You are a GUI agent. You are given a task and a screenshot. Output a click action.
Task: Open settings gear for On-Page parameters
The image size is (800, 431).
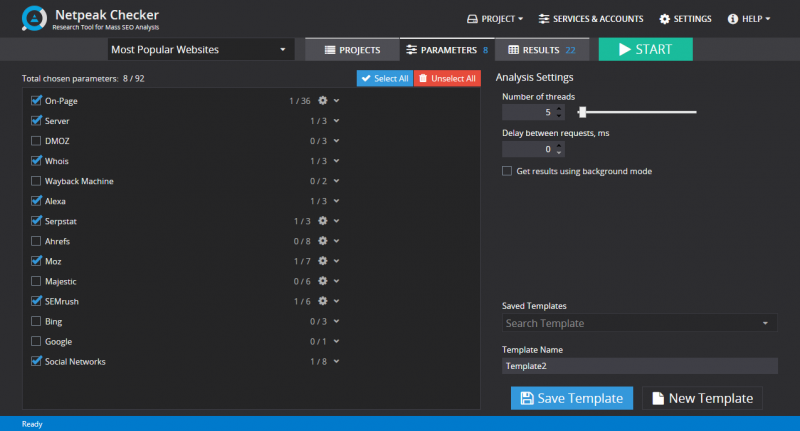click(322, 100)
